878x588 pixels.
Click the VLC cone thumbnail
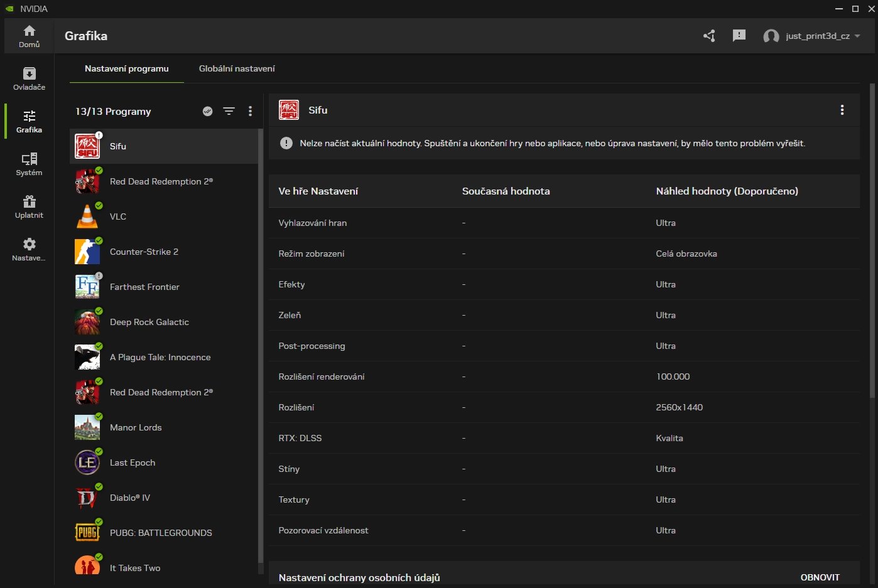[87, 216]
